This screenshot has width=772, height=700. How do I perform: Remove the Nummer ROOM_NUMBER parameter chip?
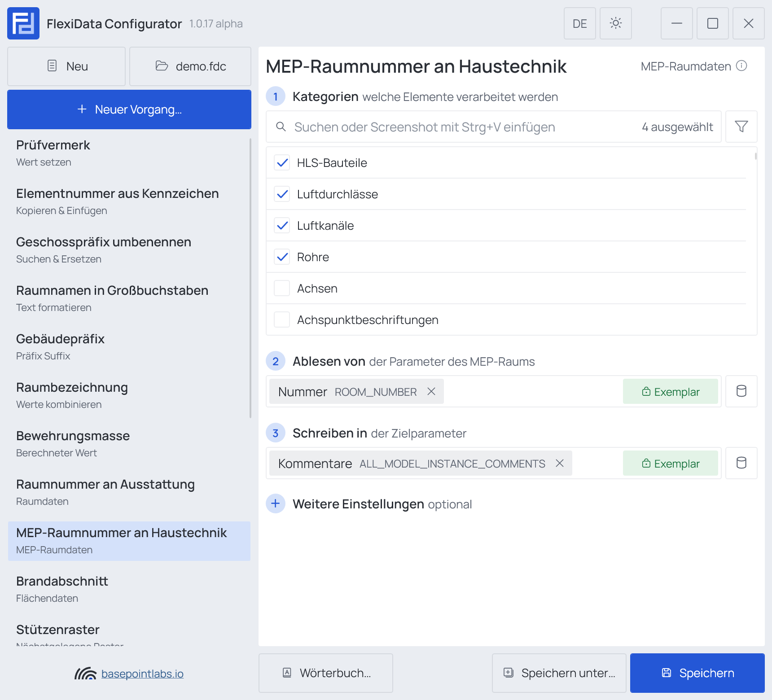click(431, 391)
